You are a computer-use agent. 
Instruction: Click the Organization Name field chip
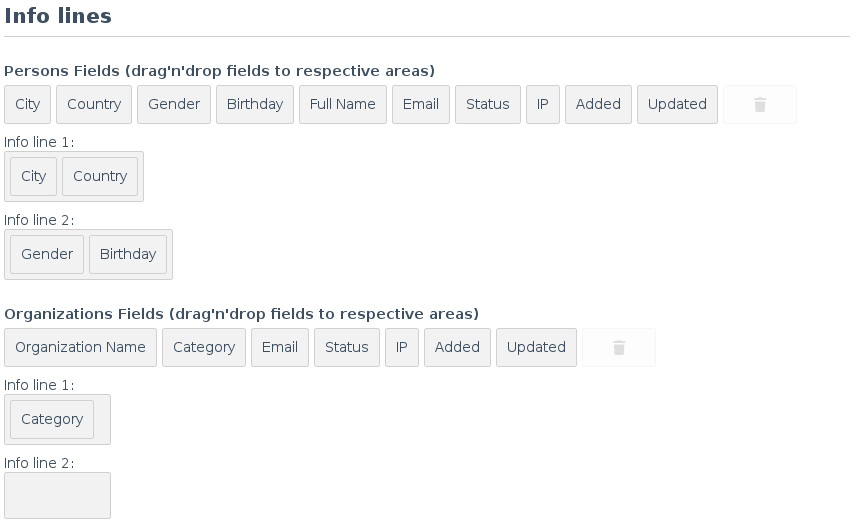[81, 347]
